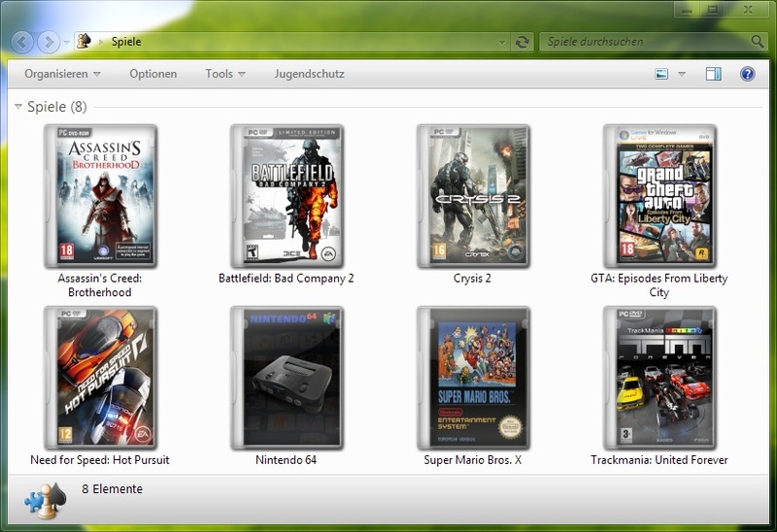
Task: Click the label "GTA: Episodes From Liberty City"
Action: [659, 285]
